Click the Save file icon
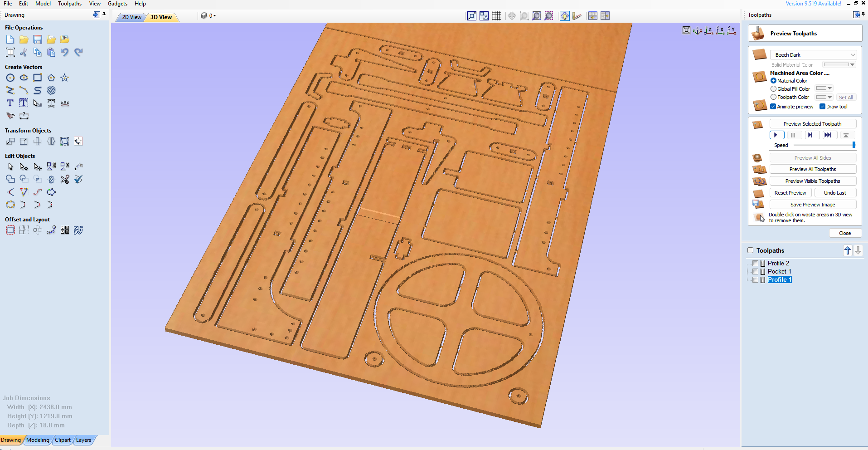This screenshot has height=450, width=868. click(x=38, y=39)
